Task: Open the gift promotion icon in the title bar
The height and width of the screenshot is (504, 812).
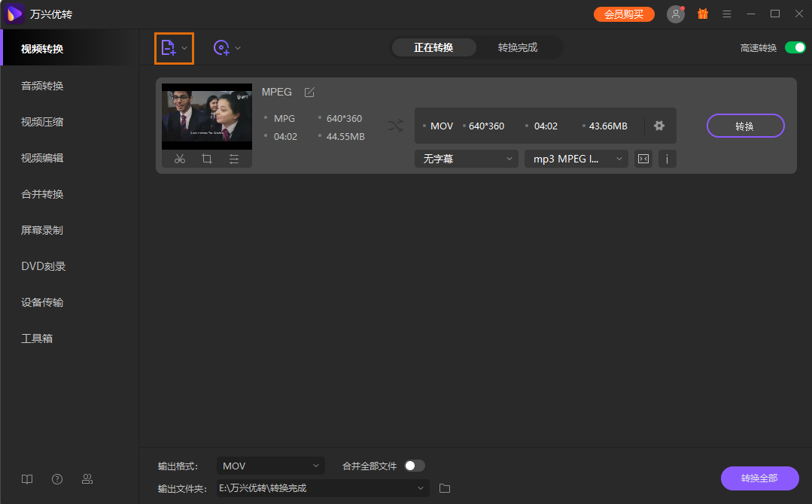Action: 703,14
